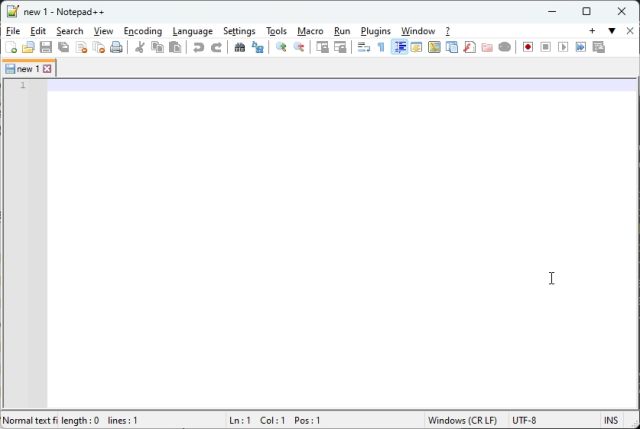Click the plus button to add a tab
The height and width of the screenshot is (429, 640).
592,31
